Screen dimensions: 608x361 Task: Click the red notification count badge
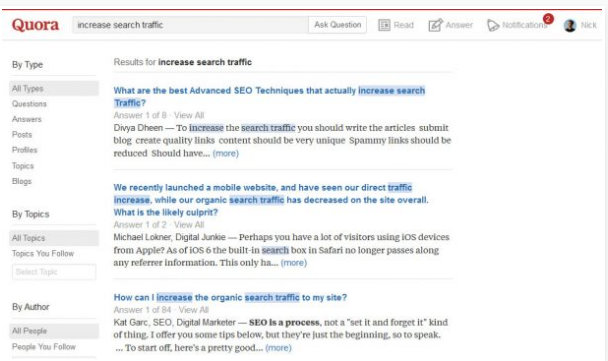click(x=548, y=19)
